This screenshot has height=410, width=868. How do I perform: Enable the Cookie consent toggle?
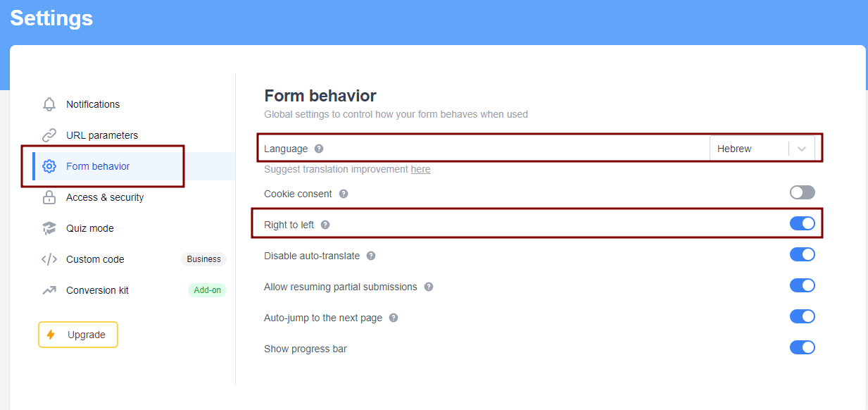point(802,192)
